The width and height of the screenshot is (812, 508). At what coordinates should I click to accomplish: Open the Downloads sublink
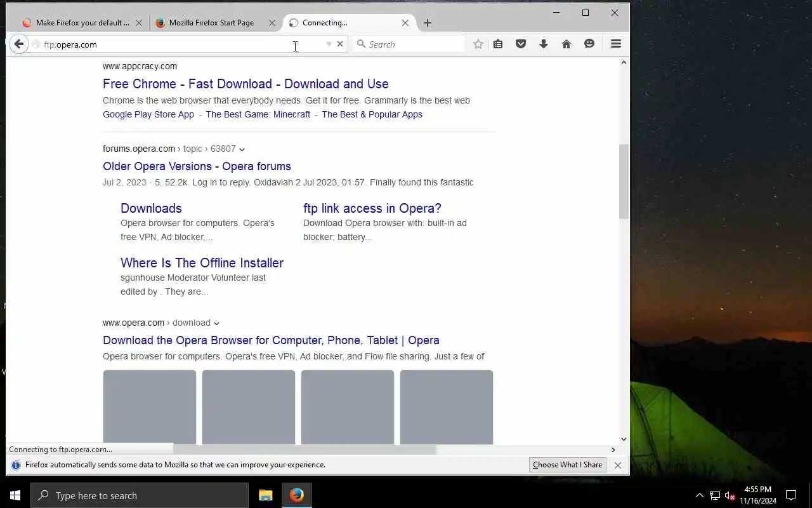(151, 208)
